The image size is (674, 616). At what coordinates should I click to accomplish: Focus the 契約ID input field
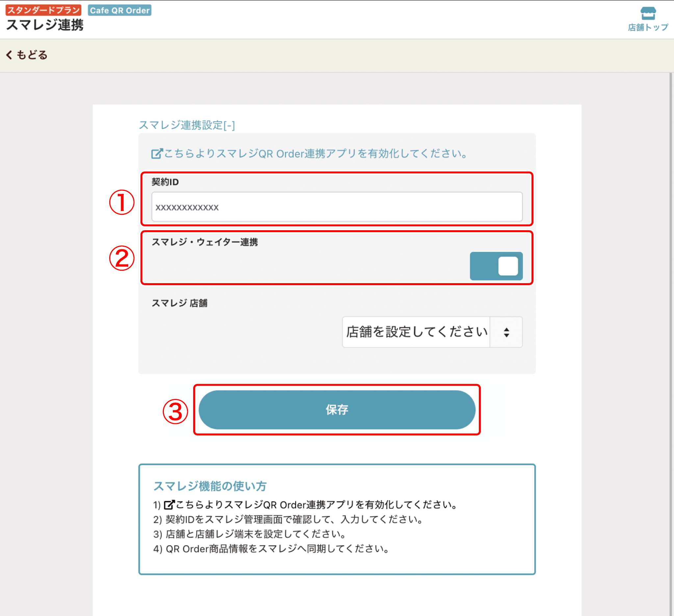(x=337, y=207)
